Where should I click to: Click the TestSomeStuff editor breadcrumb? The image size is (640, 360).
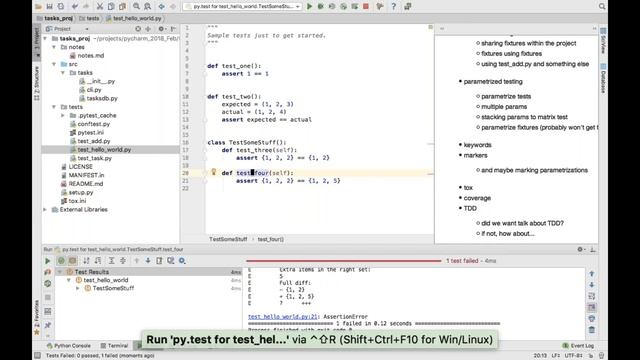click(228, 240)
